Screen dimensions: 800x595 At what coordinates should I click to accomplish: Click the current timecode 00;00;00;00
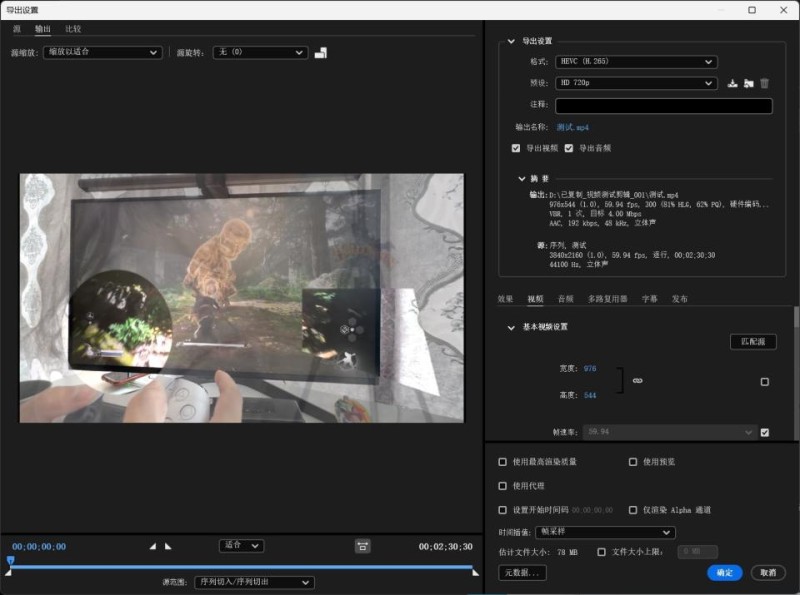coord(39,547)
